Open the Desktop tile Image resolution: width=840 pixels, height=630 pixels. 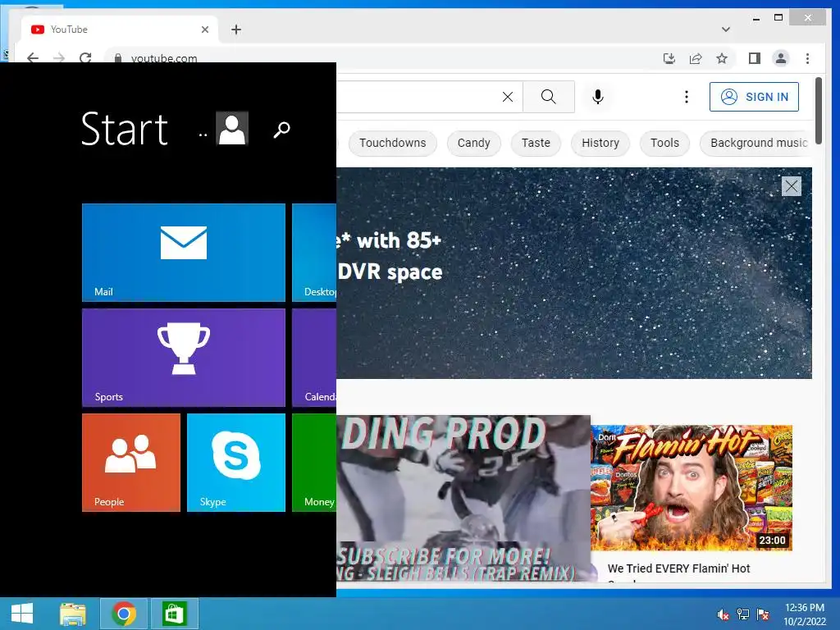tap(314, 253)
